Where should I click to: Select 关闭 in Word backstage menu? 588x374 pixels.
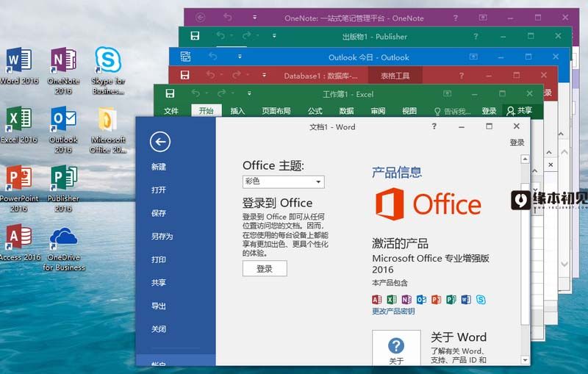(x=158, y=329)
